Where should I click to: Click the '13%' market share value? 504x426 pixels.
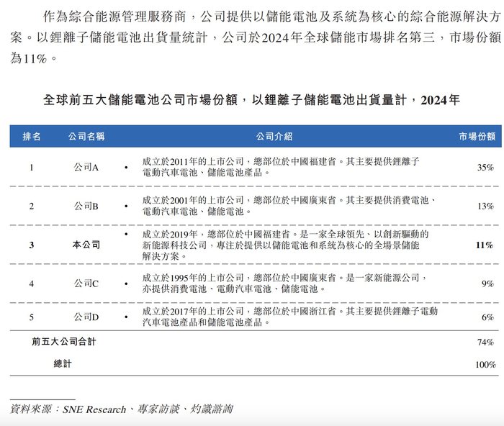point(485,206)
